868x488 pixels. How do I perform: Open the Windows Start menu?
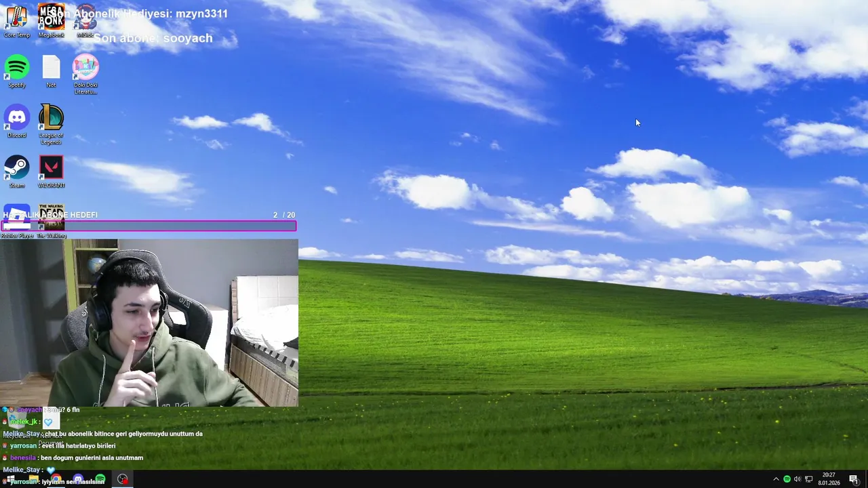(x=11, y=479)
